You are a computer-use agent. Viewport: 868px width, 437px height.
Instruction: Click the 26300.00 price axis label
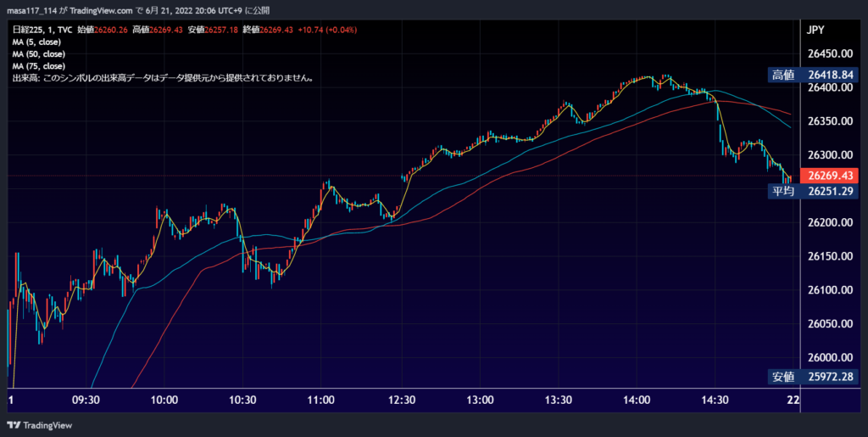(829, 155)
